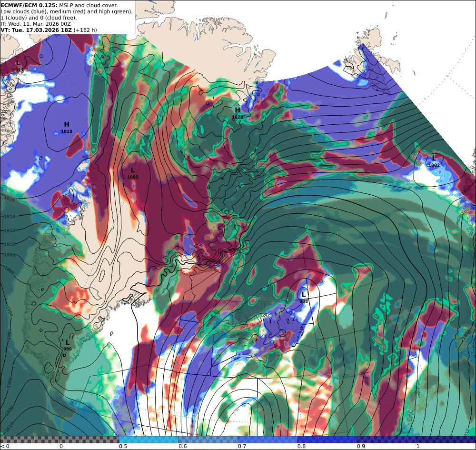Click the ECMWF/ECM 0.125 title line

[x=59, y=5]
